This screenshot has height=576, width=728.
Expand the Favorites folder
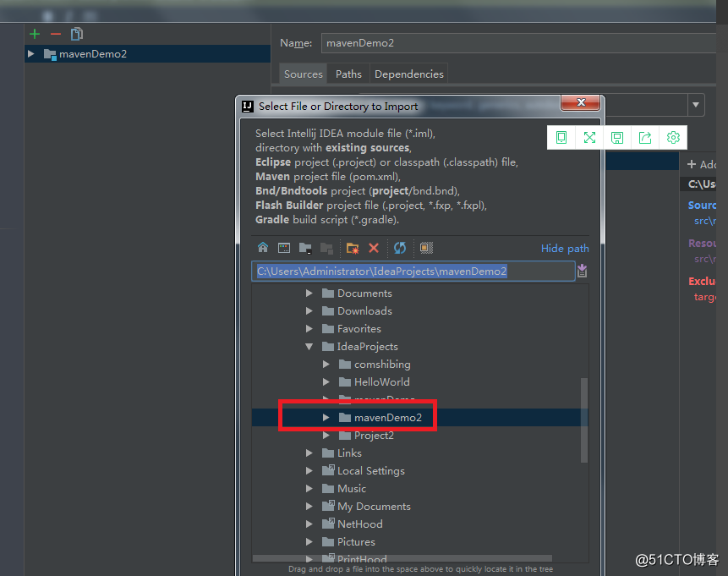coord(309,328)
